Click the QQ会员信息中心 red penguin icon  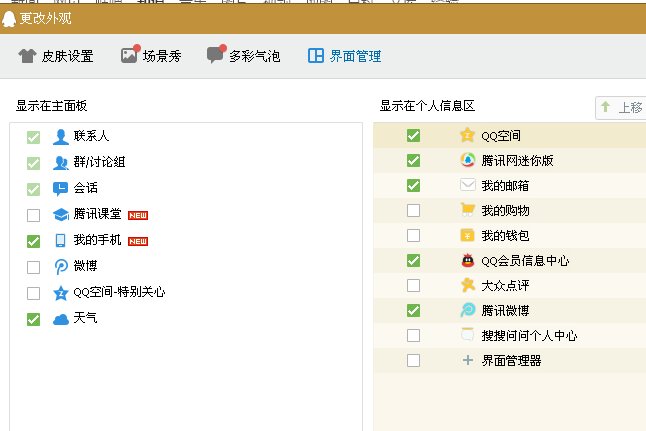click(467, 260)
